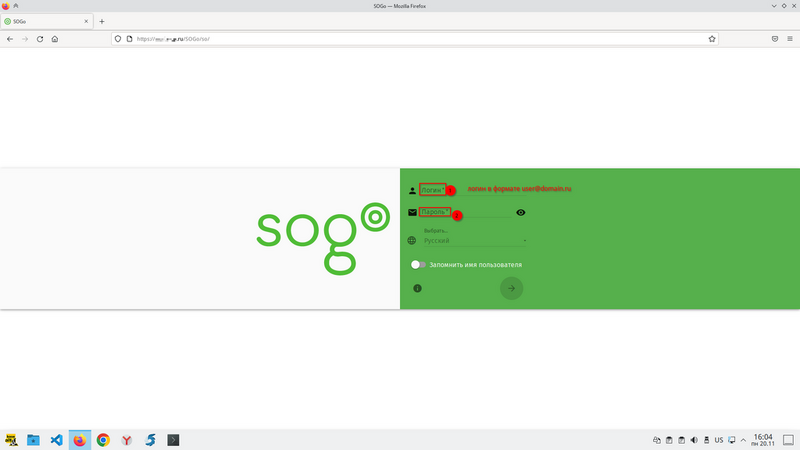Go to the Firefox home page
This screenshot has width=800, height=450.
(55, 39)
